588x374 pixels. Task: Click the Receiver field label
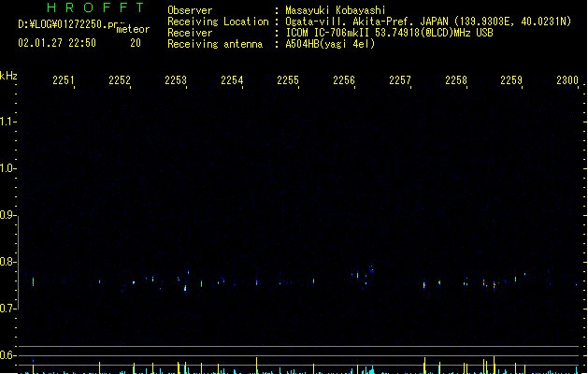coord(190,33)
